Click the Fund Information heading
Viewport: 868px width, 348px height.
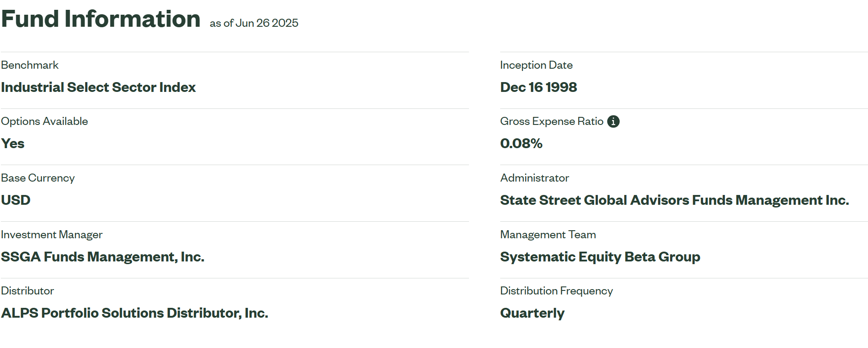tap(101, 19)
